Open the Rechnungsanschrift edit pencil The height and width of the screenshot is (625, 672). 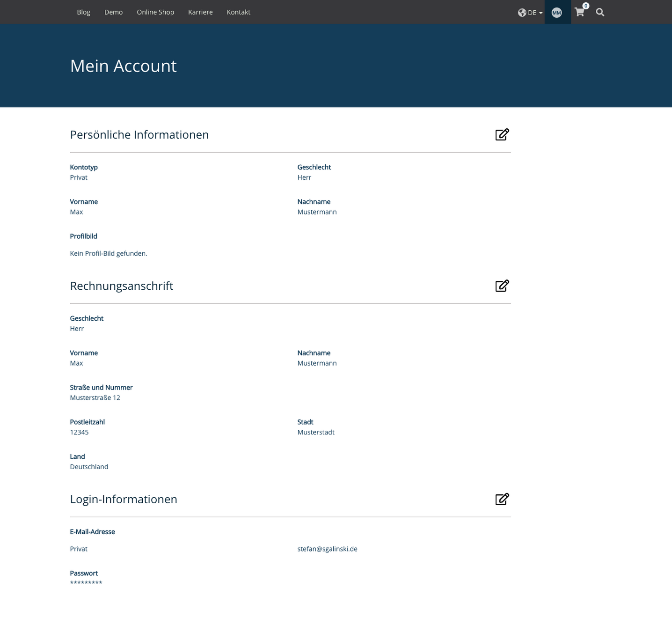502,286
